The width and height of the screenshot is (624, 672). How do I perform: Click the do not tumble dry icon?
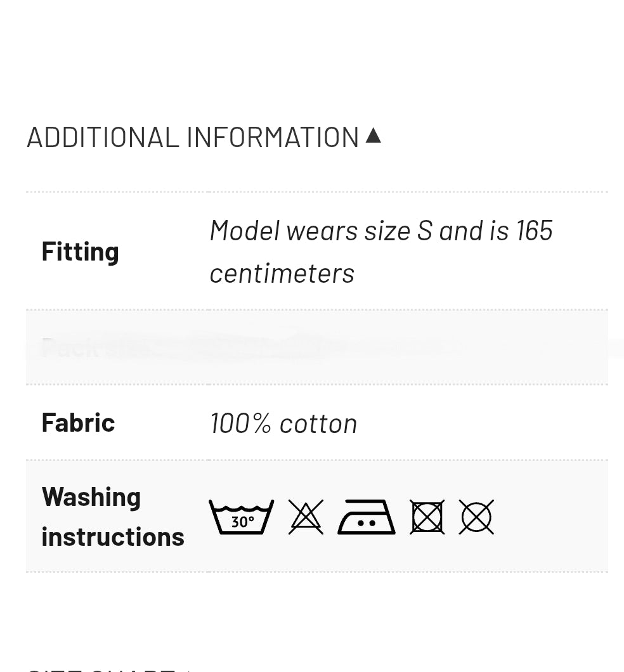click(x=427, y=517)
